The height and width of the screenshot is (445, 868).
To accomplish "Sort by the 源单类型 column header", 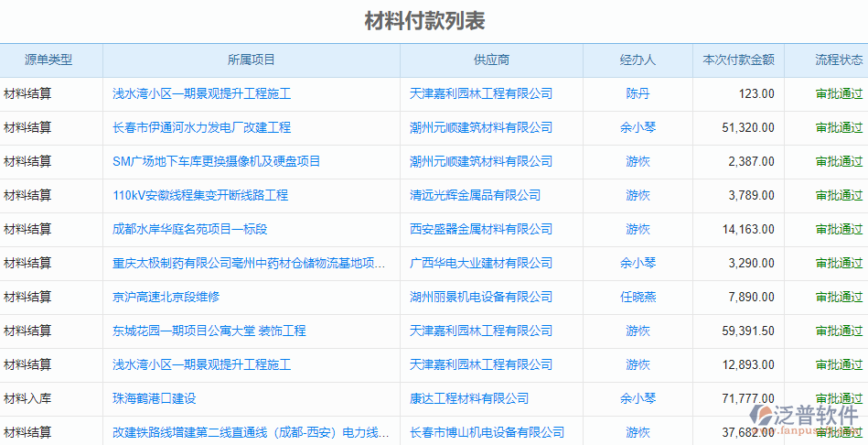I will pyautogui.click(x=48, y=60).
